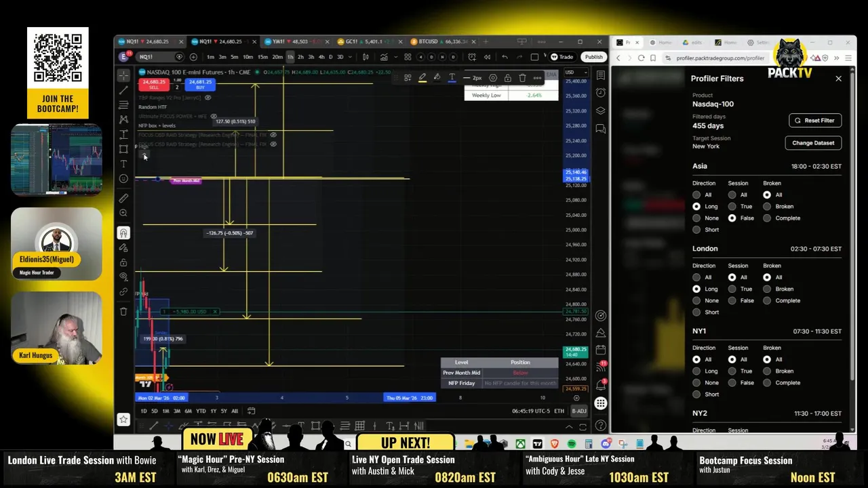Expand more timeframes dropdown after 3D
The image size is (868, 488).
[x=350, y=57]
